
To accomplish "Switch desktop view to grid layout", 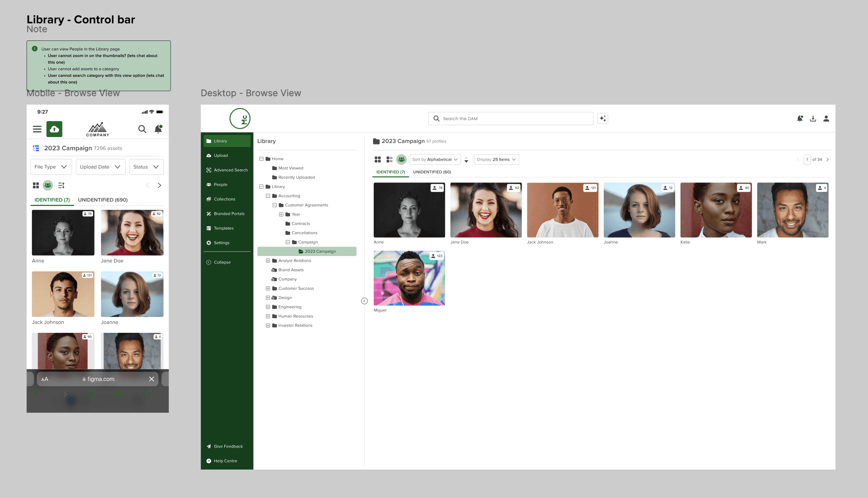I will (x=377, y=159).
